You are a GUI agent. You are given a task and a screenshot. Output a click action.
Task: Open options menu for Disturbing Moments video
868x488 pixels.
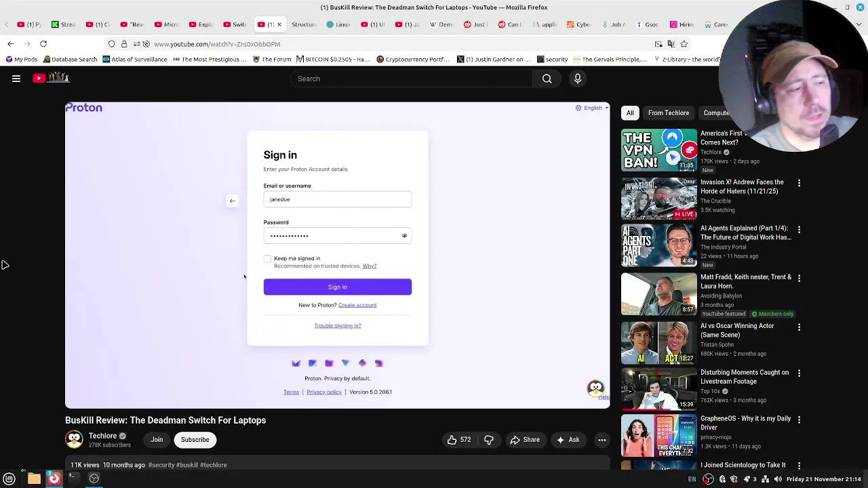pyautogui.click(x=799, y=373)
